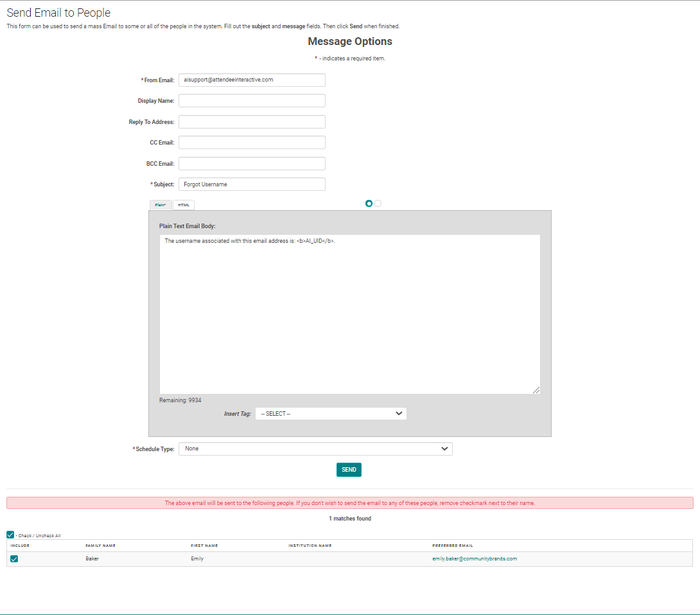Click into the From Email field

pyautogui.click(x=252, y=80)
